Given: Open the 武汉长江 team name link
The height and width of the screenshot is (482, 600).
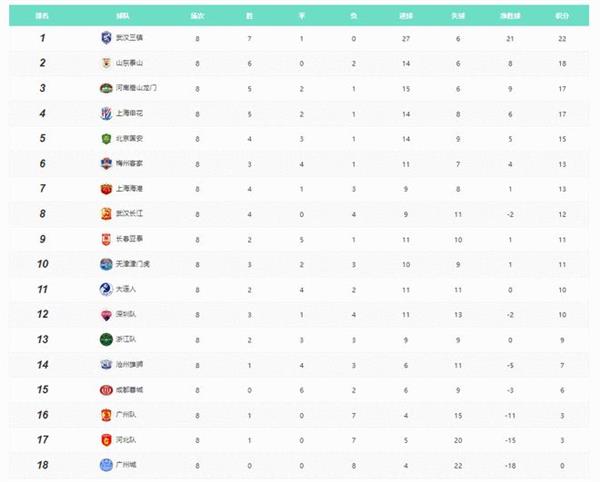Looking at the screenshot, I should pos(129,213).
